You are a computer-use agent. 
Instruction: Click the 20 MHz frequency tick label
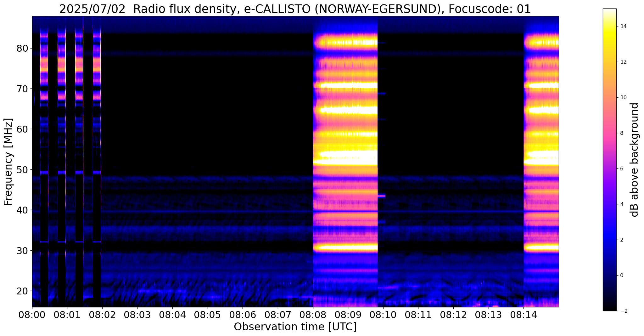pyautogui.click(x=23, y=291)
